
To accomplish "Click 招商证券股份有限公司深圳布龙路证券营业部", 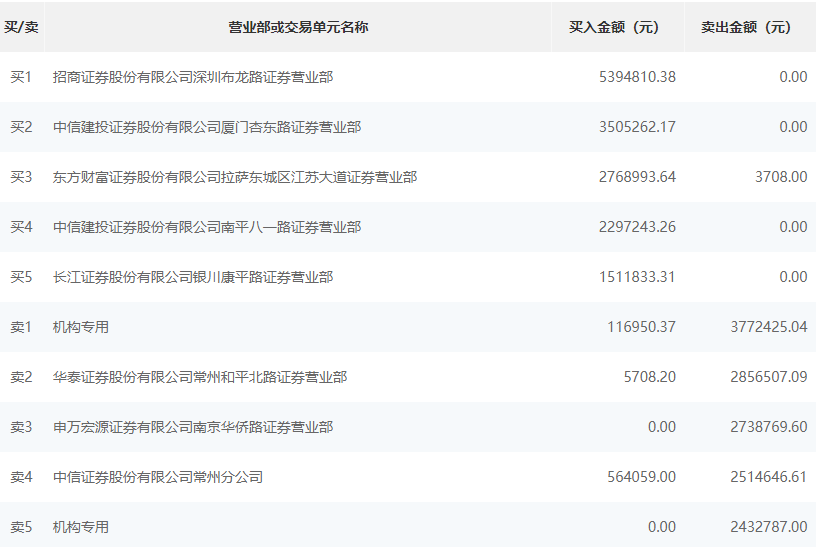I will tap(193, 77).
